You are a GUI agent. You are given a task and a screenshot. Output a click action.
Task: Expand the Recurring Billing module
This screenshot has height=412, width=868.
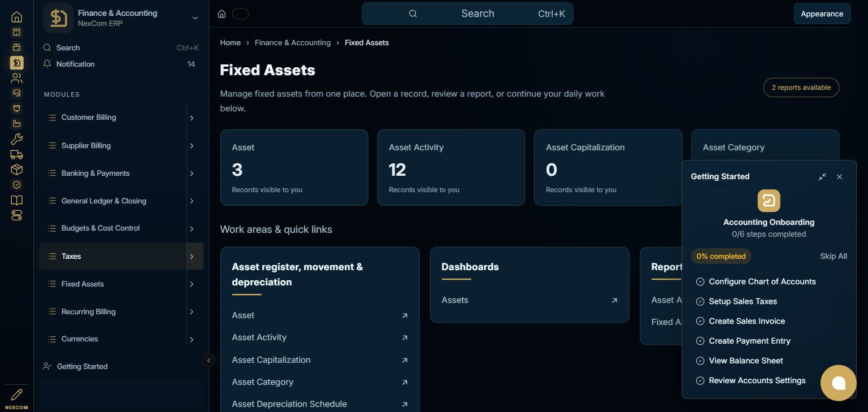[192, 312]
